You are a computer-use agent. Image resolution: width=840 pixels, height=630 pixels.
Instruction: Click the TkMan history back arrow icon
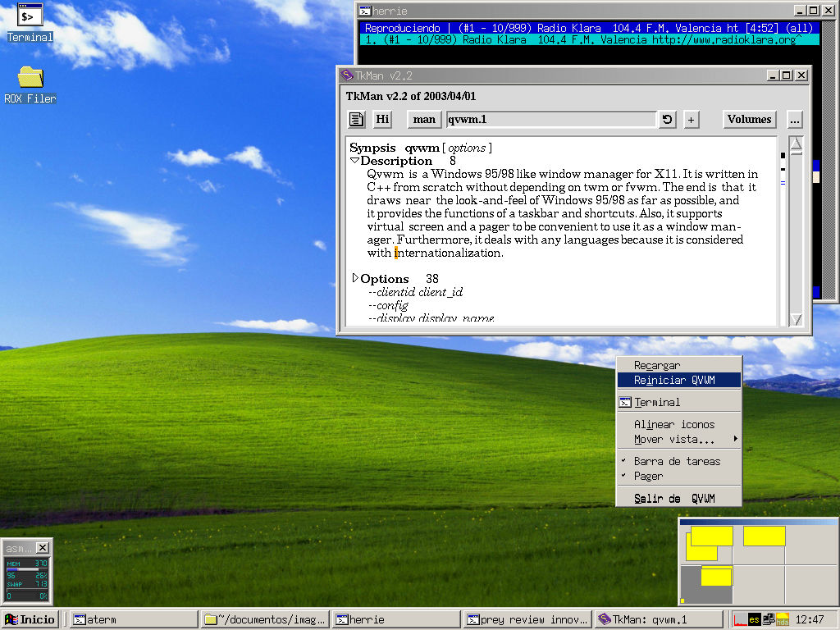[668, 120]
